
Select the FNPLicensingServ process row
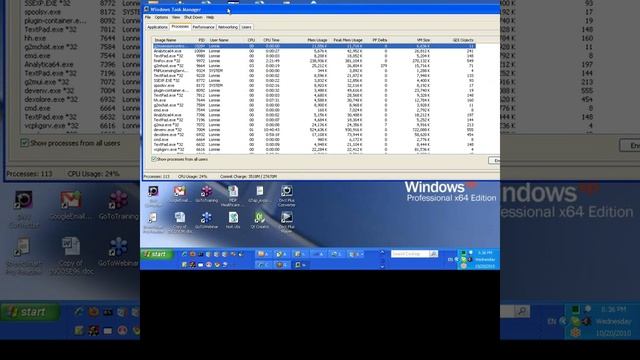coord(314,71)
